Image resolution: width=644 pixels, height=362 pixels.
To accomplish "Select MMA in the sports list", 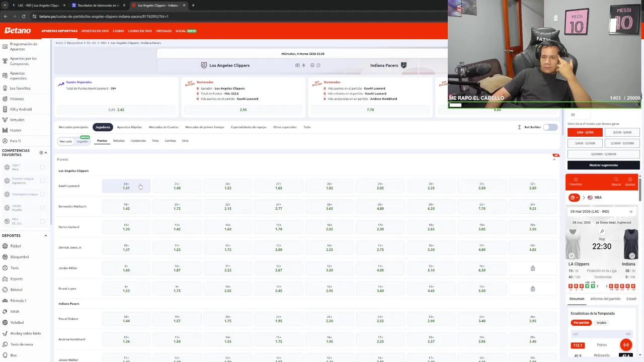I will click(15, 311).
